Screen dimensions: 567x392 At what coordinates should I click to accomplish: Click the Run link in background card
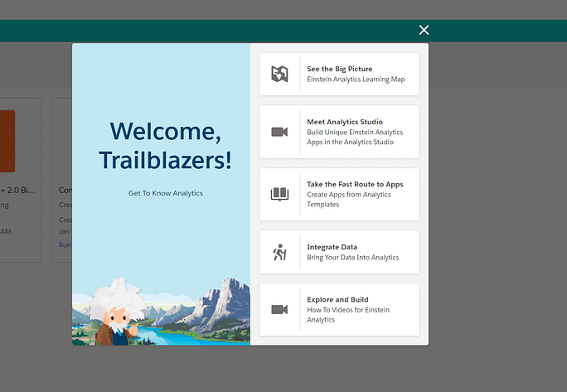tap(65, 244)
